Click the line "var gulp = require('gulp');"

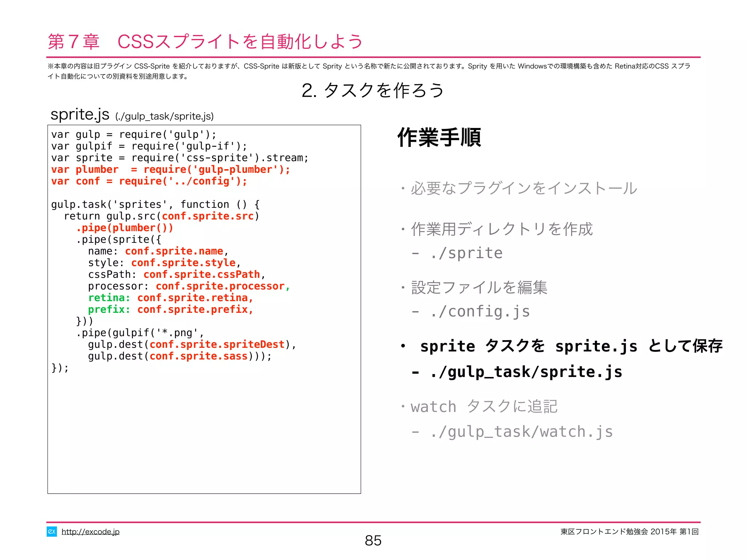133,135
